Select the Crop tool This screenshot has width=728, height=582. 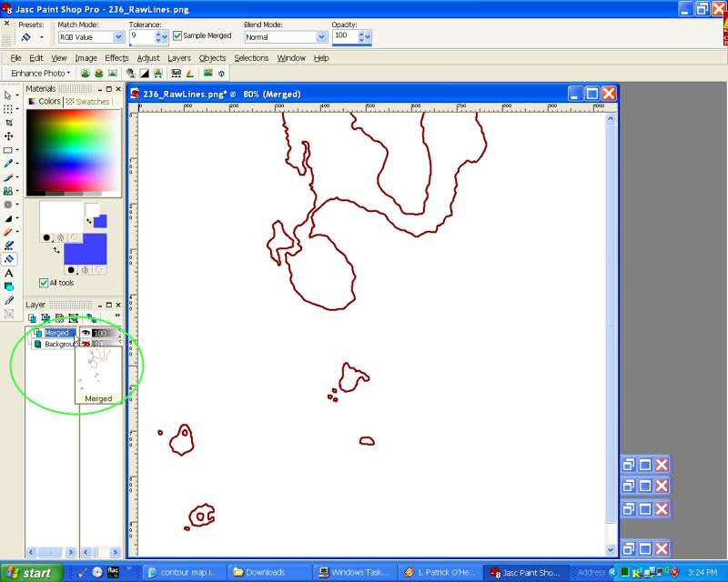9,122
